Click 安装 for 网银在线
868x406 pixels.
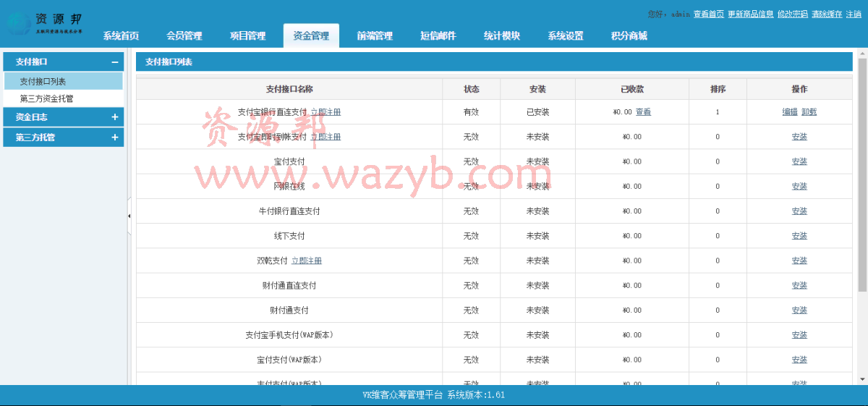(x=799, y=186)
